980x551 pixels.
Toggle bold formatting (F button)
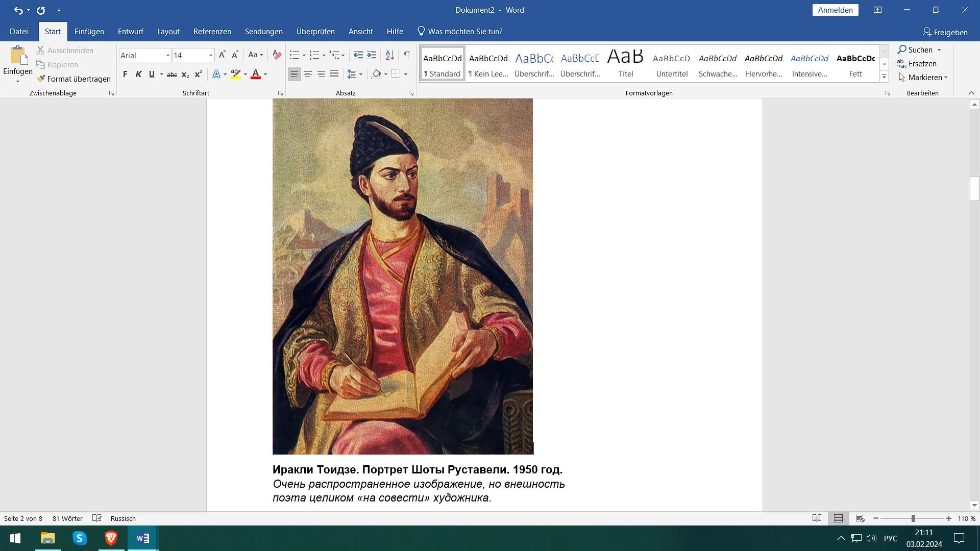click(x=125, y=74)
